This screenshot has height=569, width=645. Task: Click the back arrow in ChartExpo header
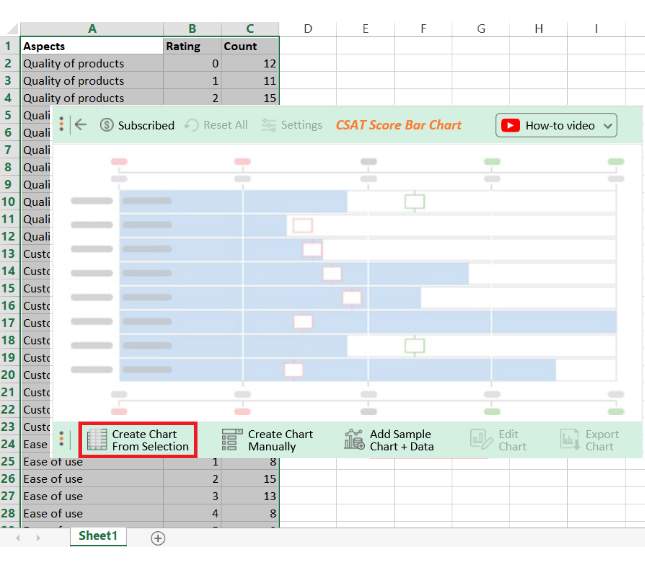point(81,124)
